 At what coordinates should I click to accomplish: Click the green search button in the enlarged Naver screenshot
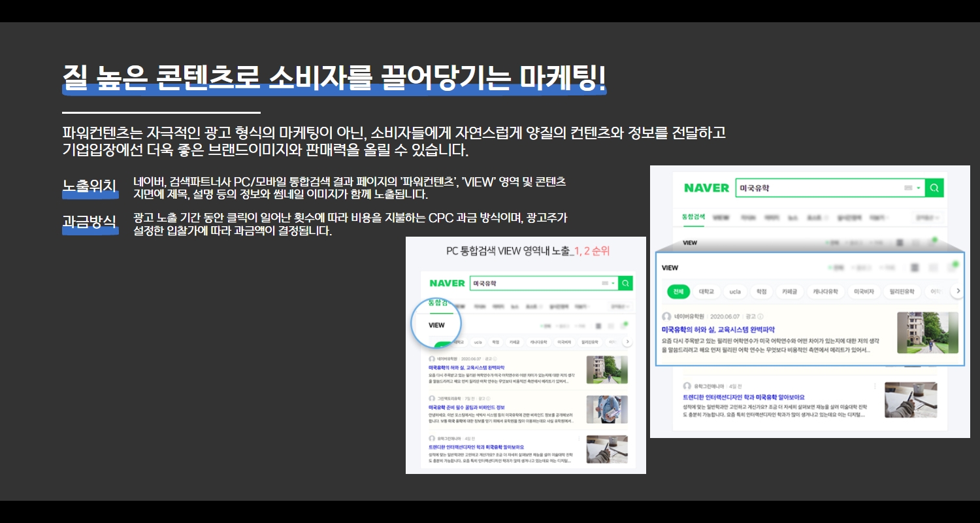point(935,188)
